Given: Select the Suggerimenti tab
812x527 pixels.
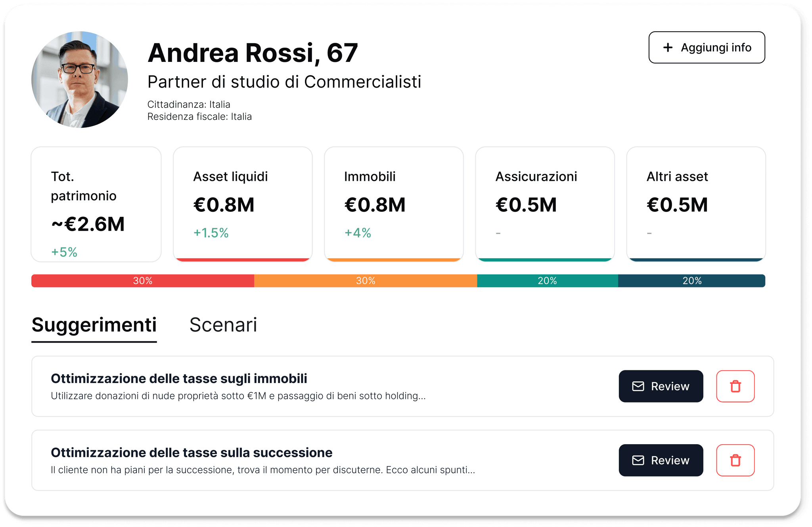Looking at the screenshot, I should (x=94, y=325).
